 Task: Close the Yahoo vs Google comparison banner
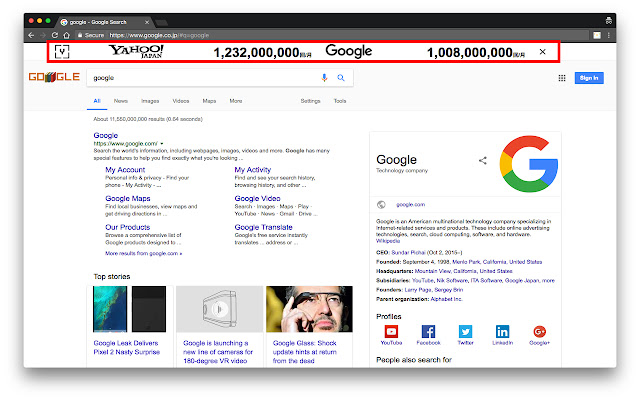point(542,52)
